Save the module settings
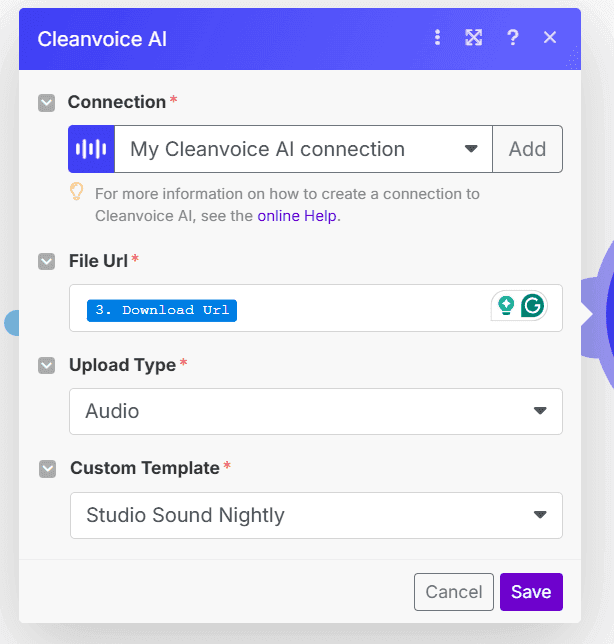 (x=531, y=591)
